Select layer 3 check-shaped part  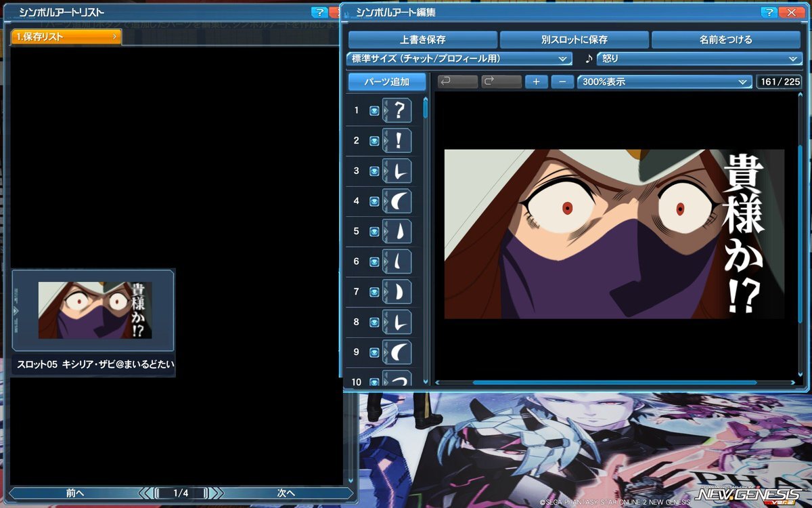[x=398, y=171]
